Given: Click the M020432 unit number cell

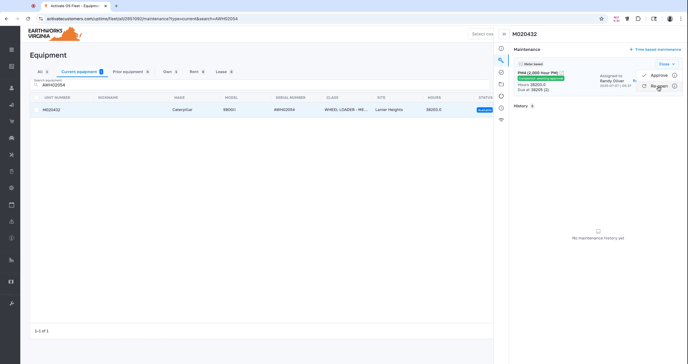Looking at the screenshot, I should (x=51, y=110).
